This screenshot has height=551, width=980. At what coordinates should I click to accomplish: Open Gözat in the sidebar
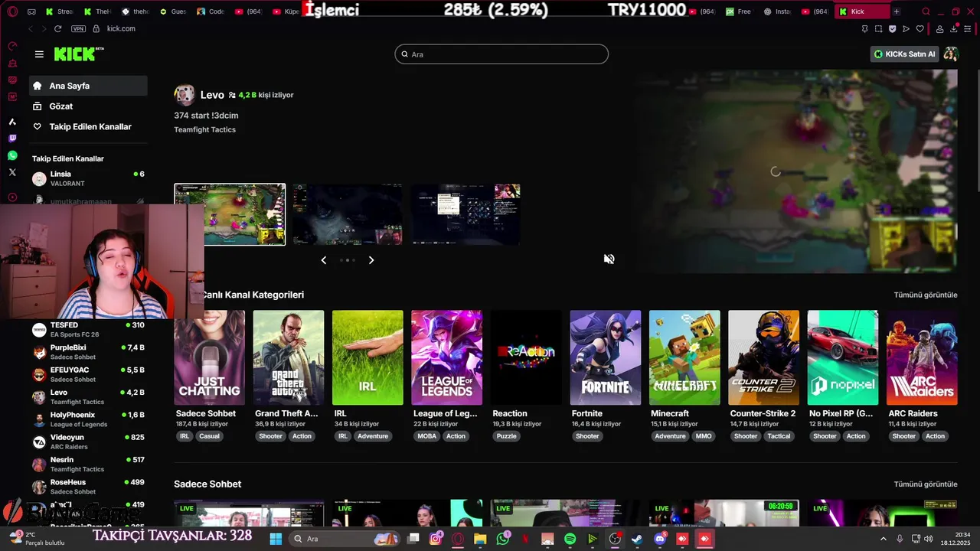pyautogui.click(x=88, y=106)
